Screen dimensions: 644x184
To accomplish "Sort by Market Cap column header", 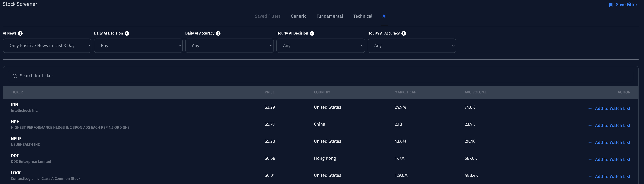I will pyautogui.click(x=405, y=92).
